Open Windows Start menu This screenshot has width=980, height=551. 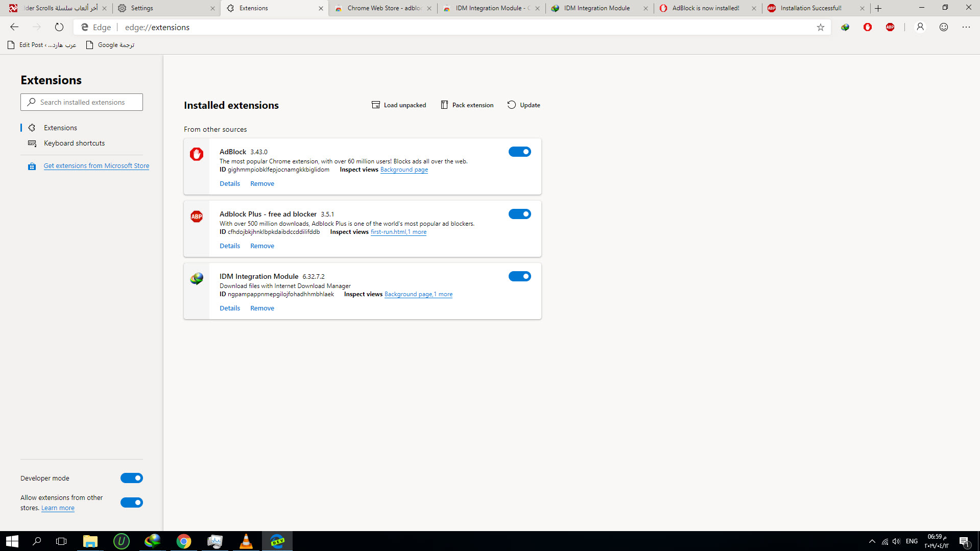(12, 541)
